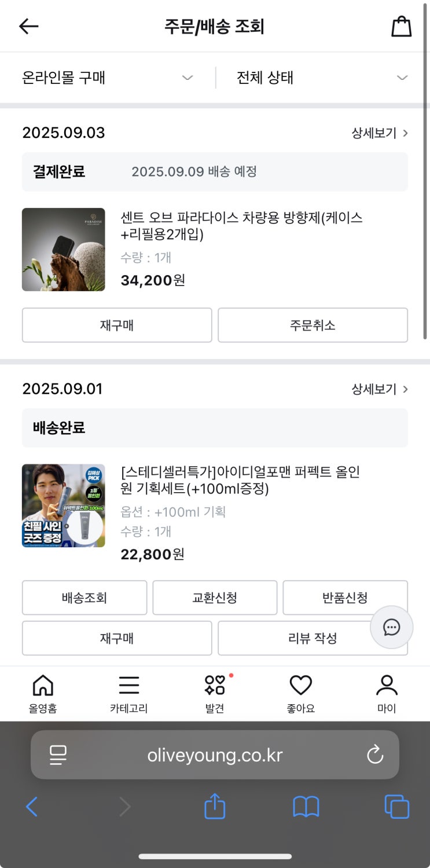Expand the 온라인몰 구매 dropdown

point(108,78)
